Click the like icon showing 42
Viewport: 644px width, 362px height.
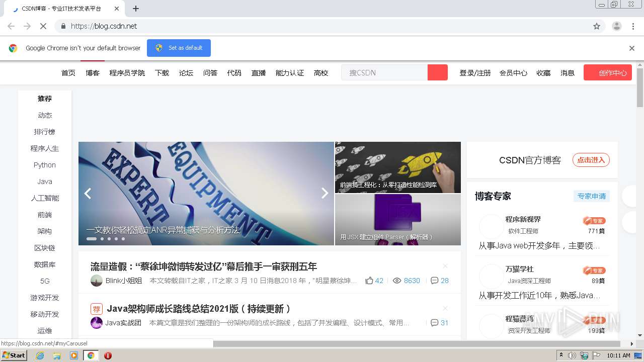(x=369, y=281)
